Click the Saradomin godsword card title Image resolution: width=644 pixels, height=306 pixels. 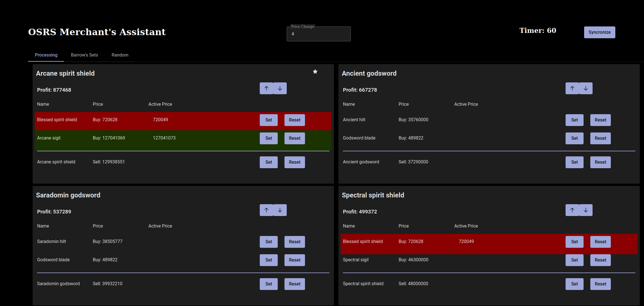pyautogui.click(x=68, y=195)
